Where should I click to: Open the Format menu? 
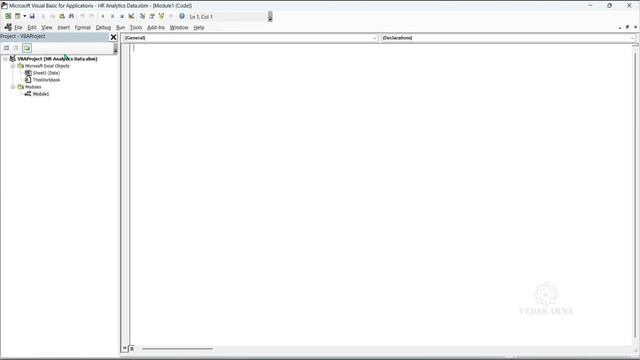coord(82,27)
